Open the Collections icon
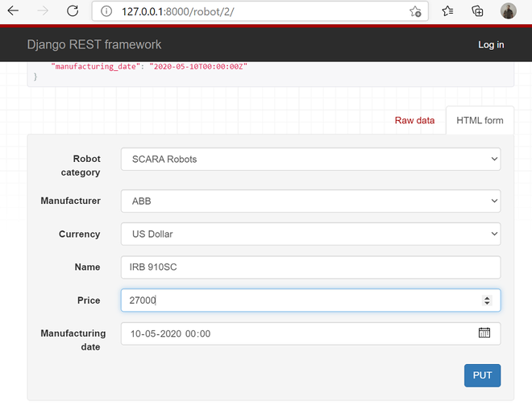Image resolution: width=532 pixels, height=406 pixels. coord(477,11)
